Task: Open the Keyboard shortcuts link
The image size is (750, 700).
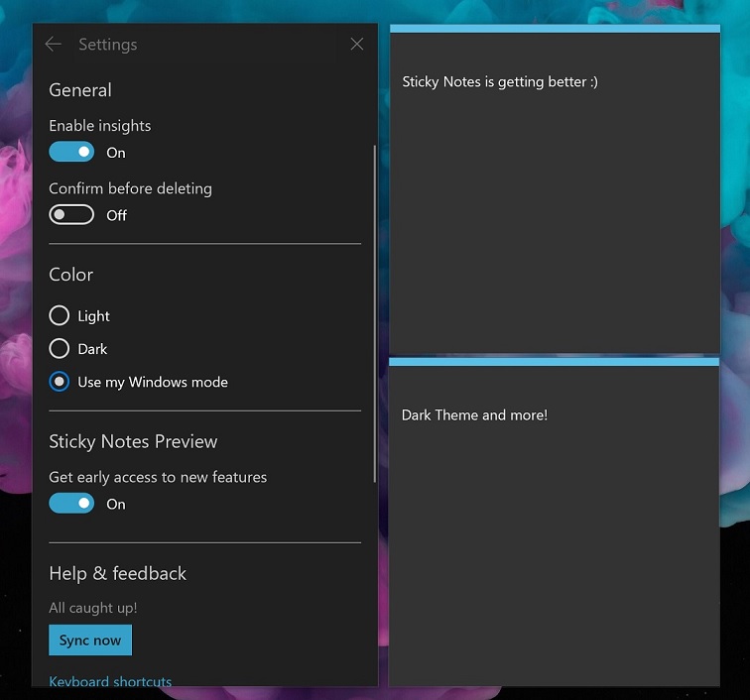Action: click(x=110, y=681)
